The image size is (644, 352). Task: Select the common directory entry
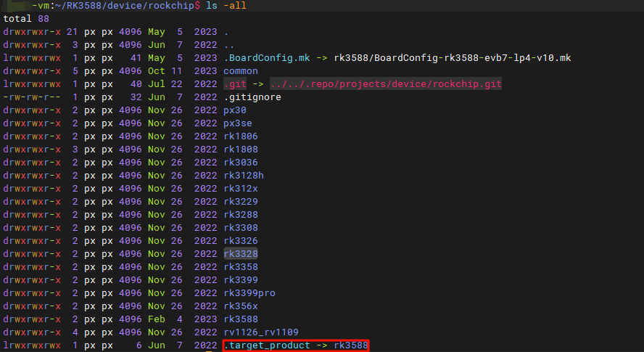(x=241, y=71)
